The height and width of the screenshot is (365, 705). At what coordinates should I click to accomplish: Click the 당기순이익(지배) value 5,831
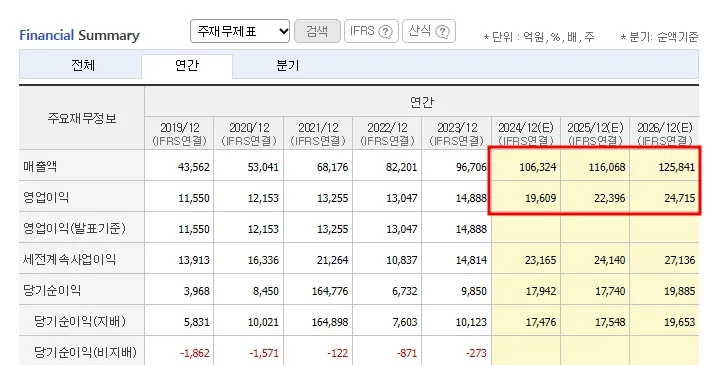tap(196, 322)
